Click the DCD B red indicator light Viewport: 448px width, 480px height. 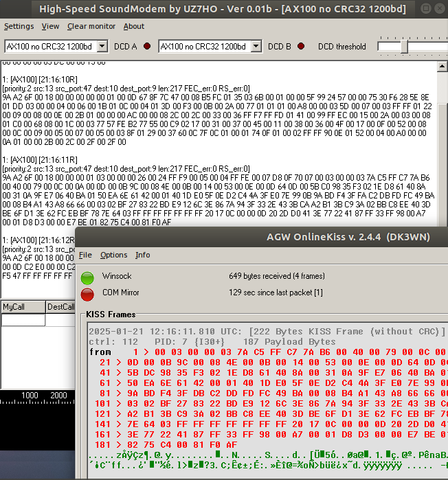301,47
